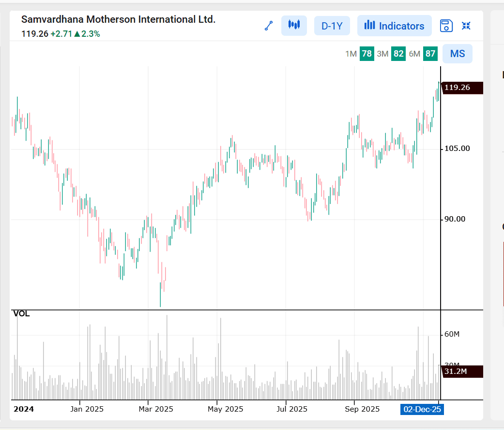
Task: Open the candlestick chart type selector
Action: click(294, 25)
